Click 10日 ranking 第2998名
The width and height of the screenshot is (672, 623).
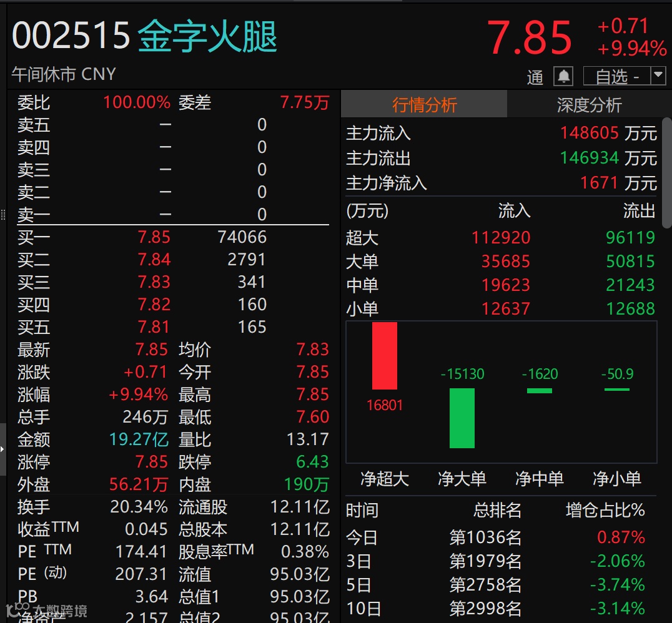pos(485,609)
